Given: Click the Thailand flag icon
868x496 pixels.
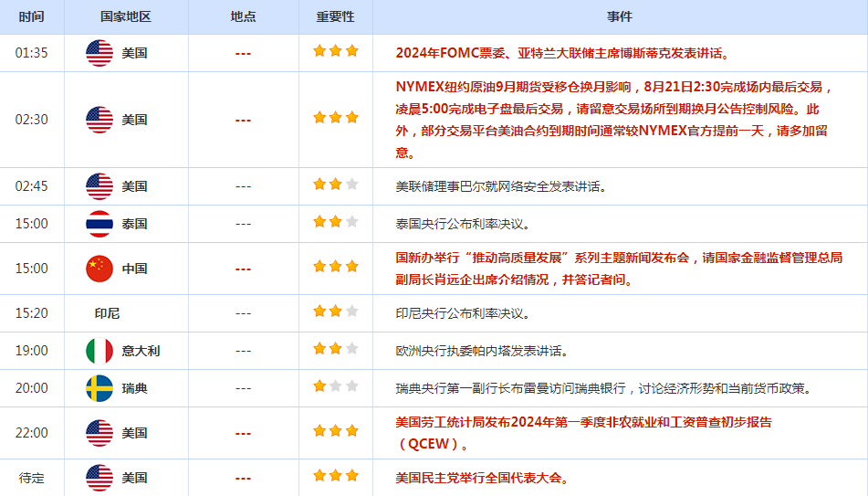Looking at the screenshot, I should (x=99, y=224).
